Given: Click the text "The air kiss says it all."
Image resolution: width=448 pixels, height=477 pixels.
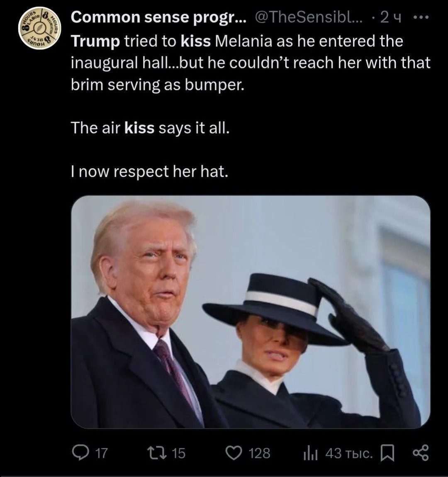Looking at the screenshot, I should (x=150, y=128).
